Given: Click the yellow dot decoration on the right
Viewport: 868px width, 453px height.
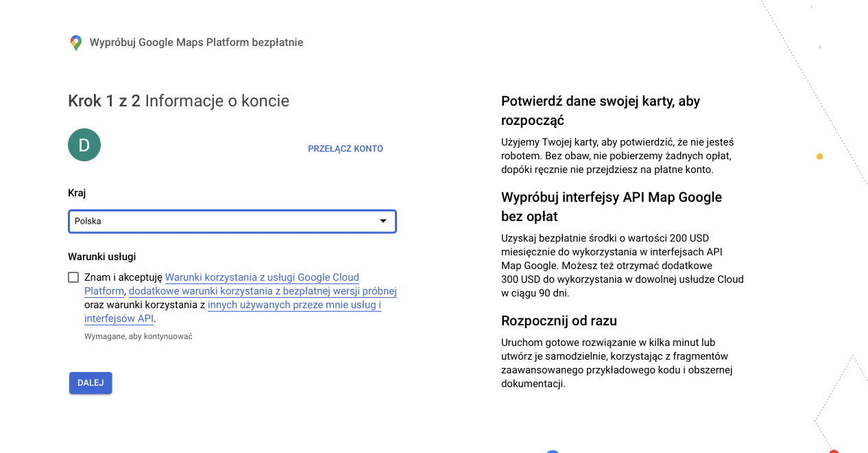Looking at the screenshot, I should [820, 156].
